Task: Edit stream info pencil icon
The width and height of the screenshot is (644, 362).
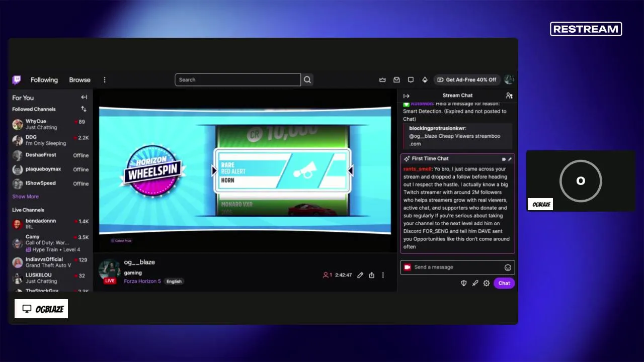Action: [360, 275]
